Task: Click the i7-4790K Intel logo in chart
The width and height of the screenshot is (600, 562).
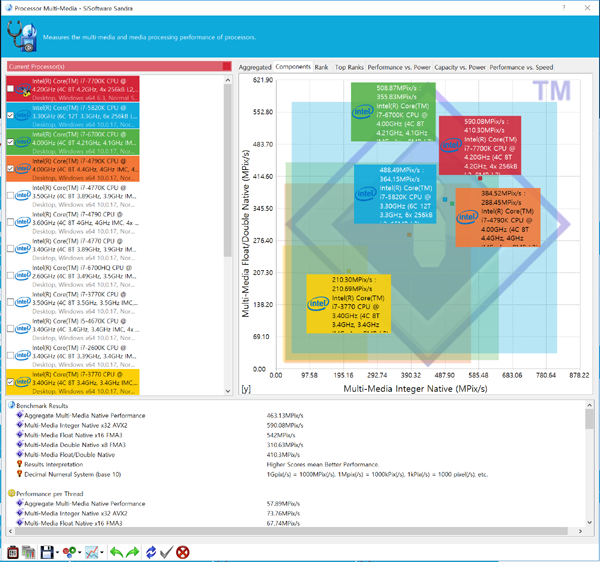Action: click(467, 217)
